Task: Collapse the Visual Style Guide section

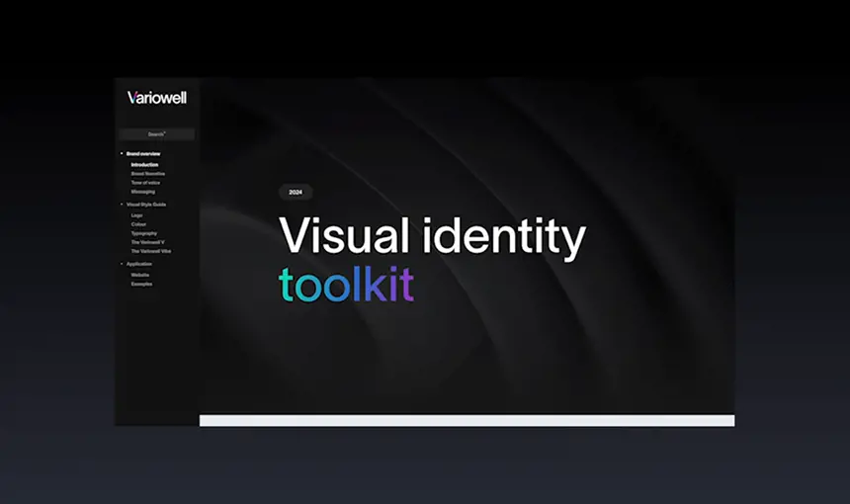Action: coord(121,205)
